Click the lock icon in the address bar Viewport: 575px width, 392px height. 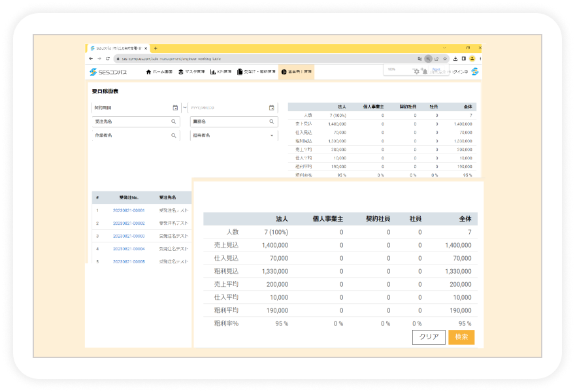tap(118, 59)
